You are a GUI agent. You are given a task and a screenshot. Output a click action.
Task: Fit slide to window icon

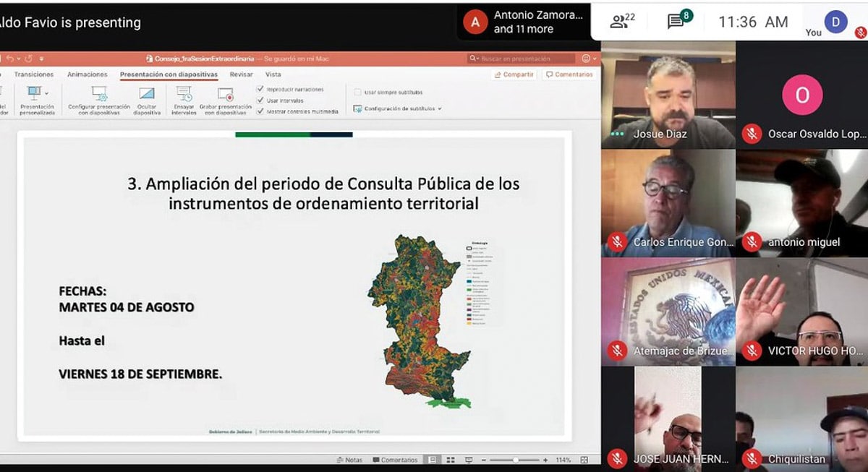(584, 460)
